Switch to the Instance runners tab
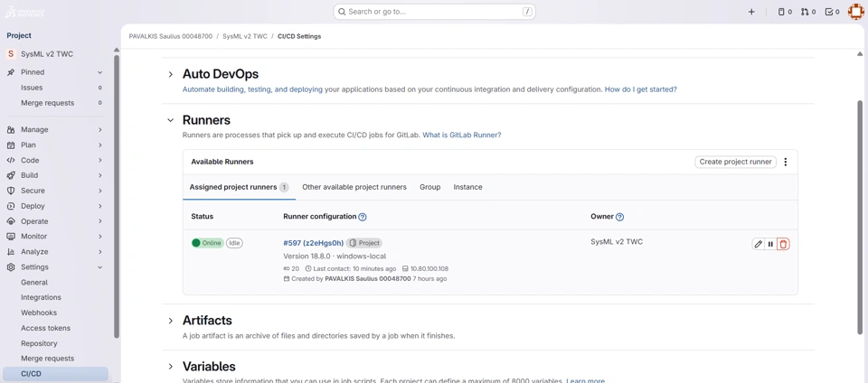The image size is (868, 383). [x=467, y=187]
